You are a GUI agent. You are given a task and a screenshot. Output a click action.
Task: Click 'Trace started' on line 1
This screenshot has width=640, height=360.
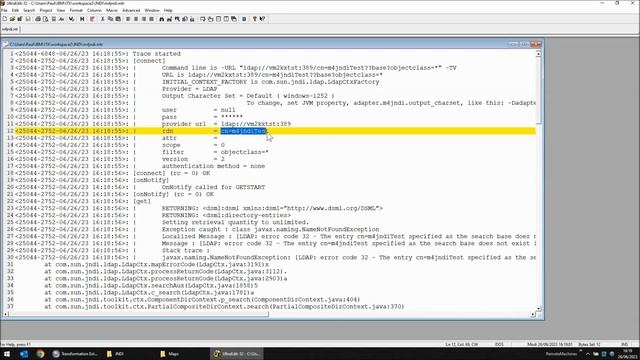156,54
